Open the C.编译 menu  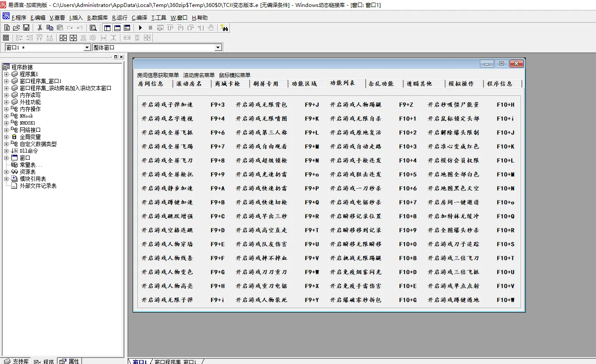[x=139, y=18]
